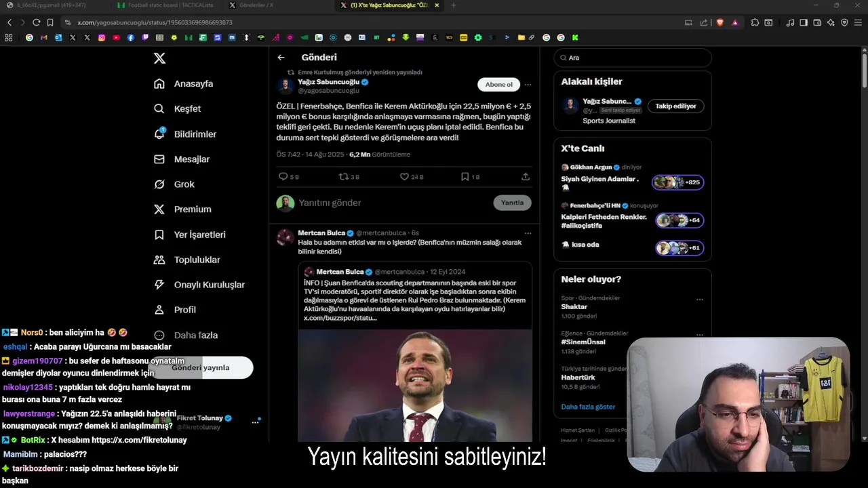Open Yer İşaretleri bookmarks

tap(190, 235)
